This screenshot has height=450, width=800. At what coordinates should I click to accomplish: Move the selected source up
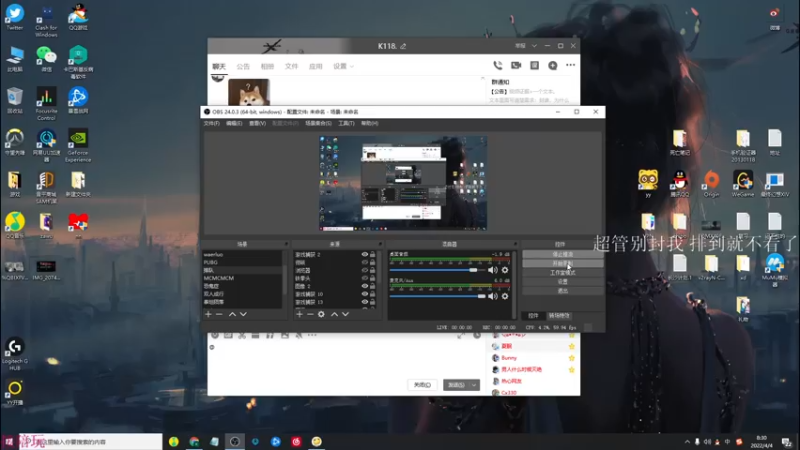pyautogui.click(x=334, y=314)
